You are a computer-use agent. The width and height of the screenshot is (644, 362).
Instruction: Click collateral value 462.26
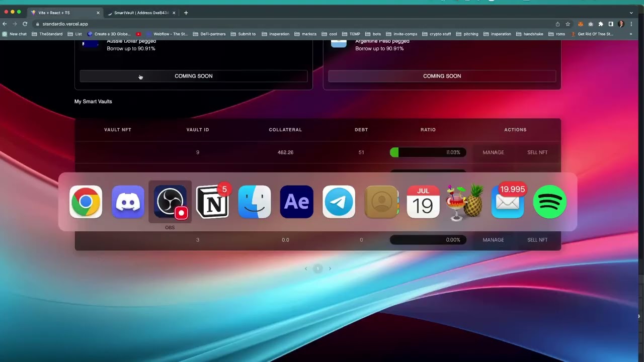[285, 152]
